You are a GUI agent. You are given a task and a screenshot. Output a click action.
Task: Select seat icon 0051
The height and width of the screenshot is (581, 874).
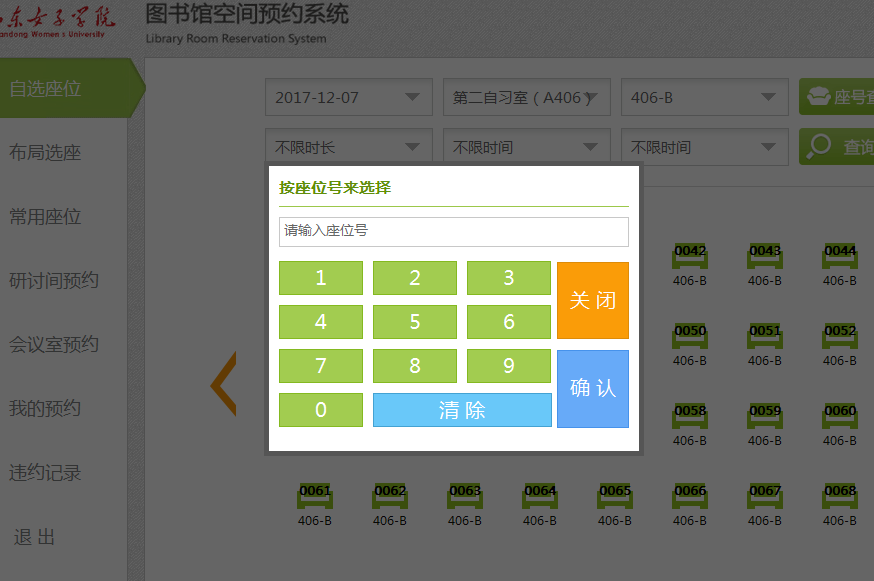pos(765,337)
